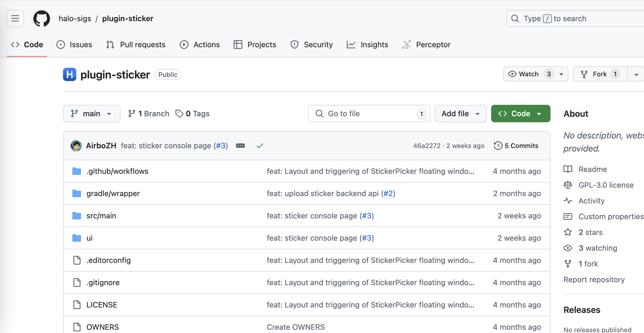
Task: Open the .editorconfig file
Action: [x=109, y=260]
